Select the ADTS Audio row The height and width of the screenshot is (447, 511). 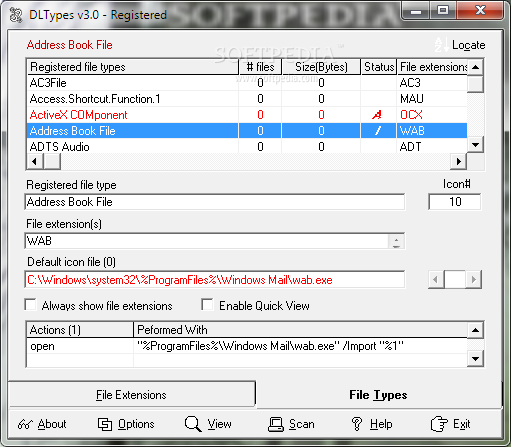(247, 147)
